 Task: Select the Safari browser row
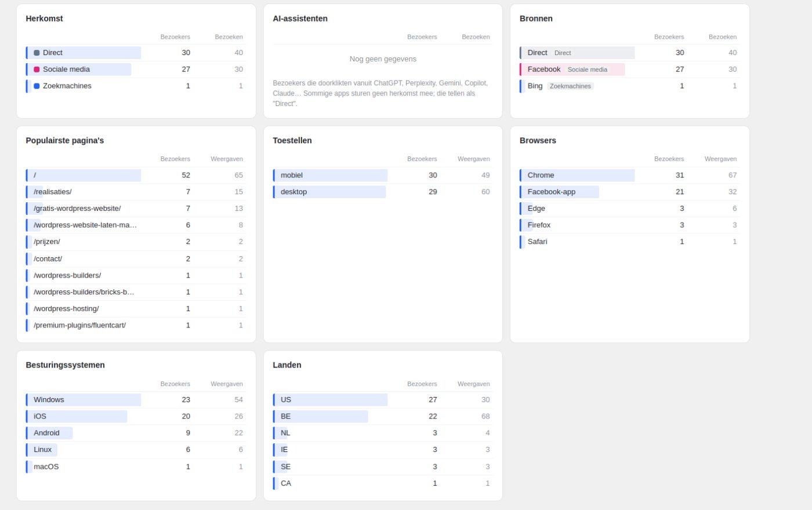pos(629,242)
